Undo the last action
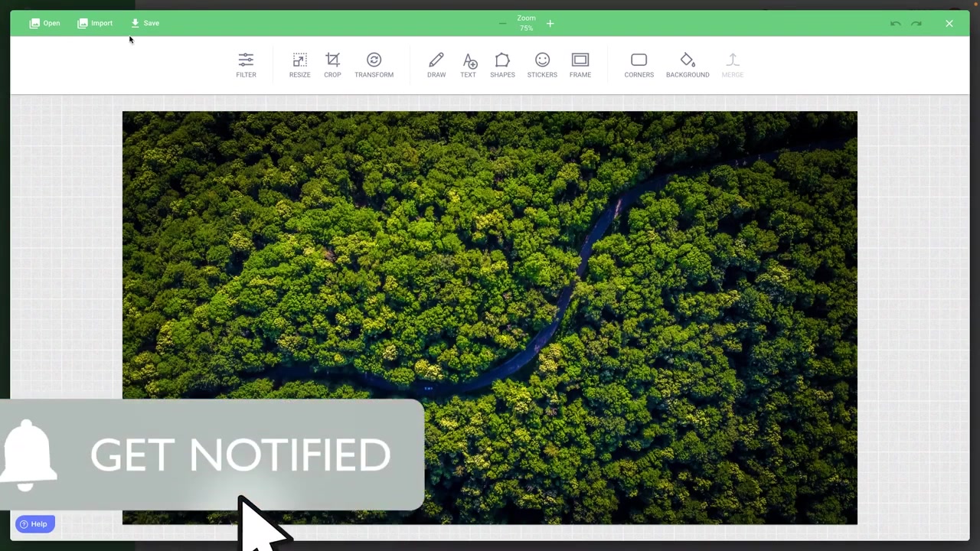The image size is (980, 551). click(895, 24)
